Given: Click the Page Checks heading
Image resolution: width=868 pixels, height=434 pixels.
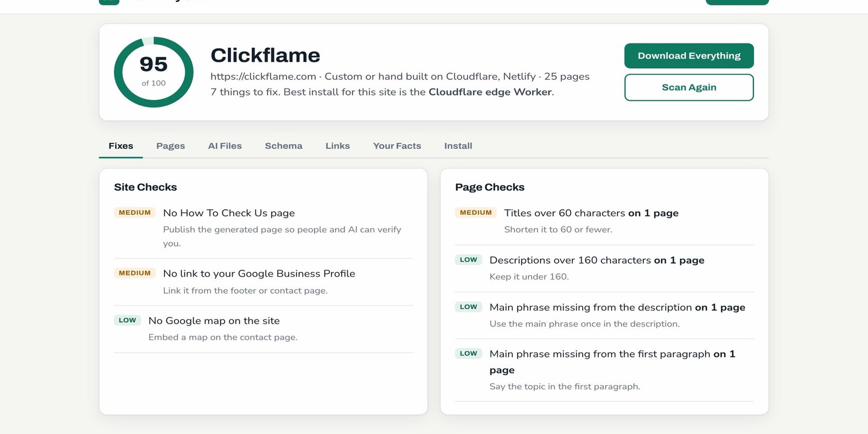Looking at the screenshot, I should coord(490,187).
